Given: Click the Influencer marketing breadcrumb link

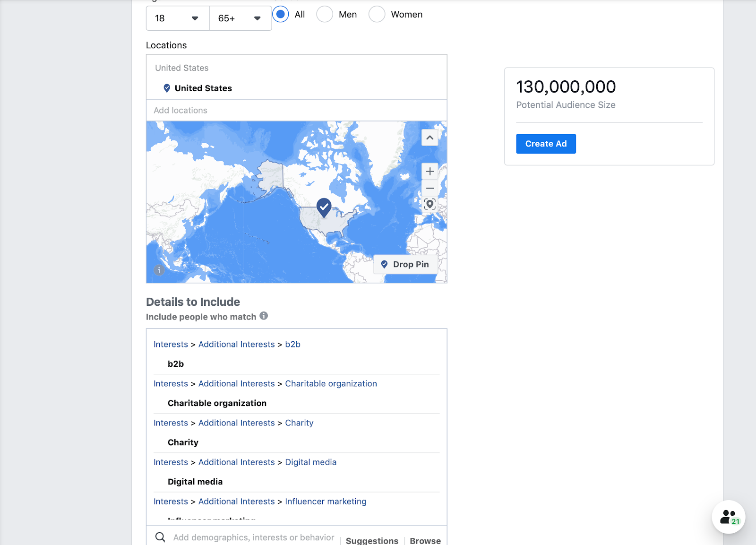Looking at the screenshot, I should 326,501.
